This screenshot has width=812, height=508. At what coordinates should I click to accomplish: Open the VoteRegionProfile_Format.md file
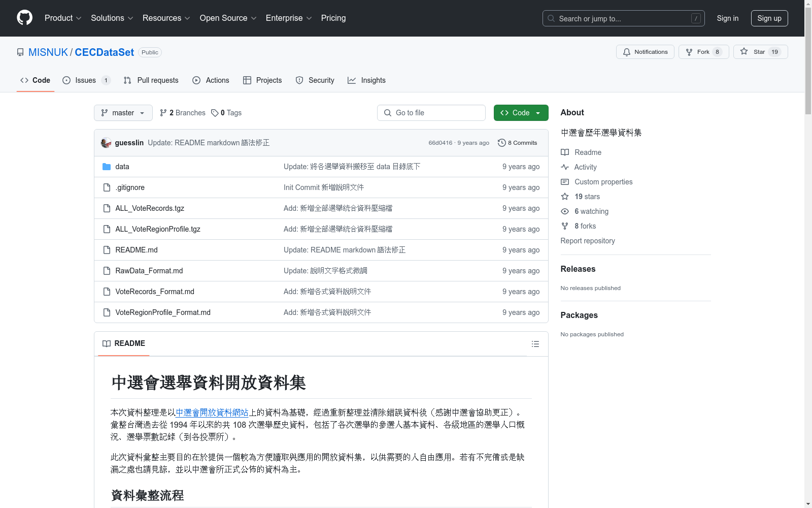(163, 312)
